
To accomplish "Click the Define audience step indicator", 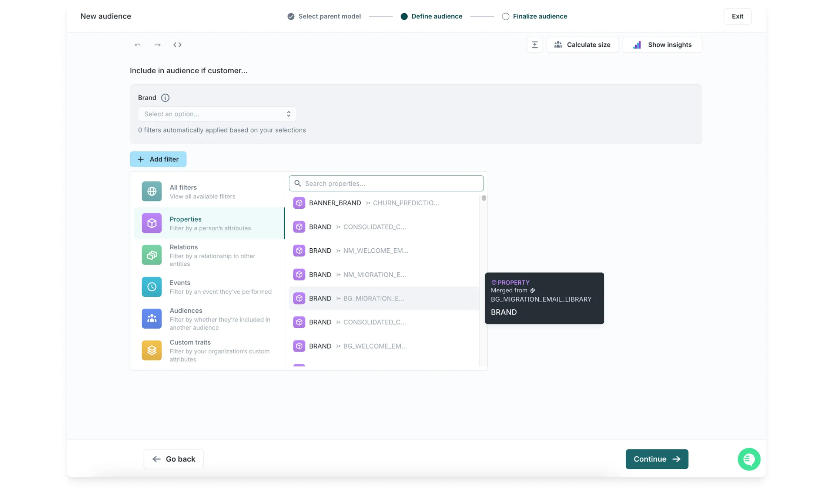I will [404, 16].
